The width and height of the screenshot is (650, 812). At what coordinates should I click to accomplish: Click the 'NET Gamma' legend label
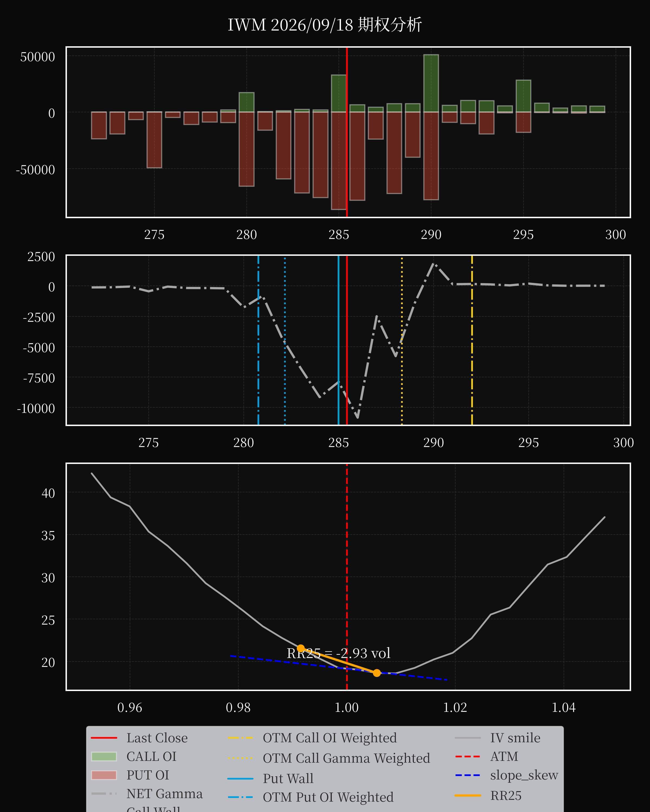point(164,794)
